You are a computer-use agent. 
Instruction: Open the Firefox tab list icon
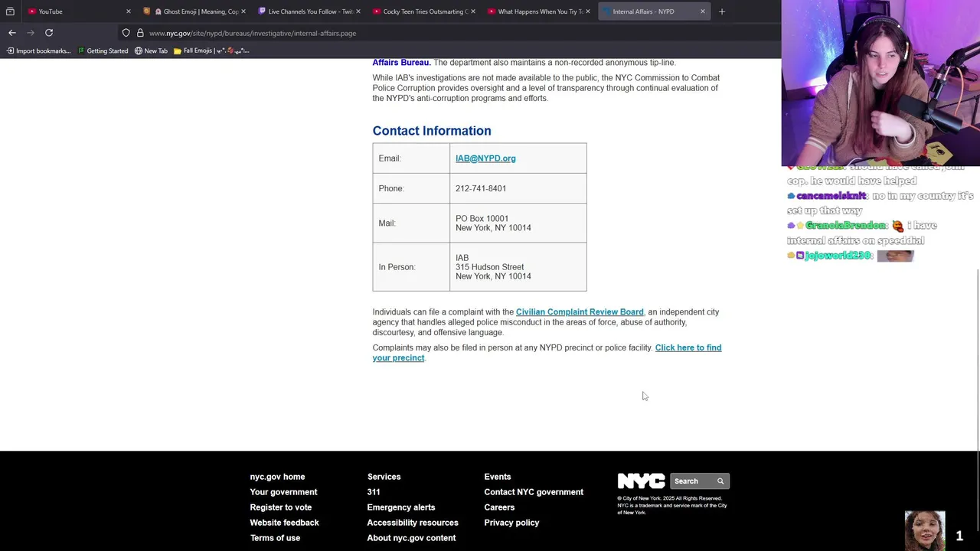pyautogui.click(x=10, y=11)
